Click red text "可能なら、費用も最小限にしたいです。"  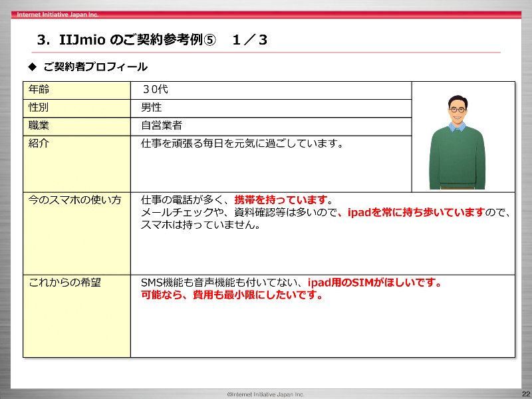click(x=232, y=295)
